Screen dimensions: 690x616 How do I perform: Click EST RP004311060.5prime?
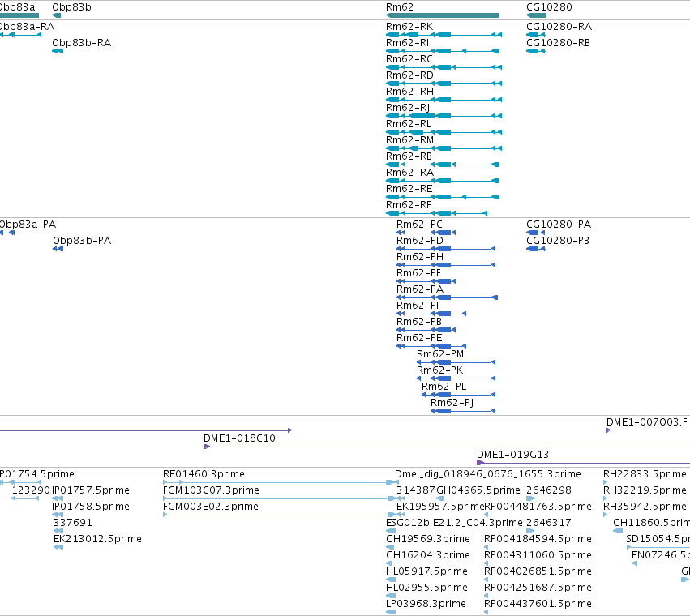[x=486, y=563]
